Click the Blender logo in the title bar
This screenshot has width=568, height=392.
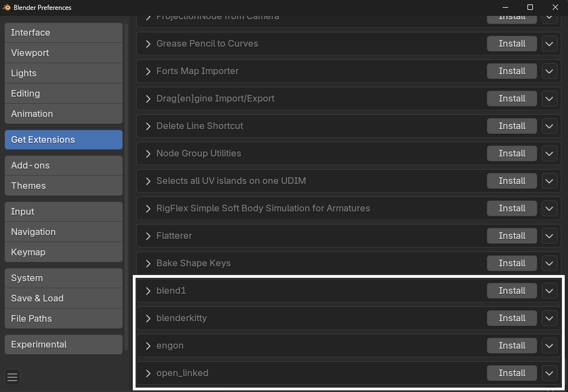7,7
